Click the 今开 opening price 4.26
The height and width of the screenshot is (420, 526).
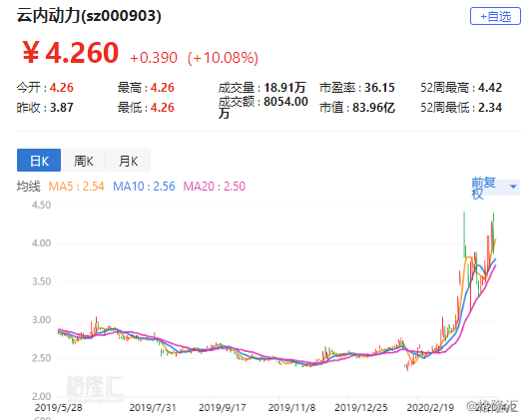[x=62, y=88]
